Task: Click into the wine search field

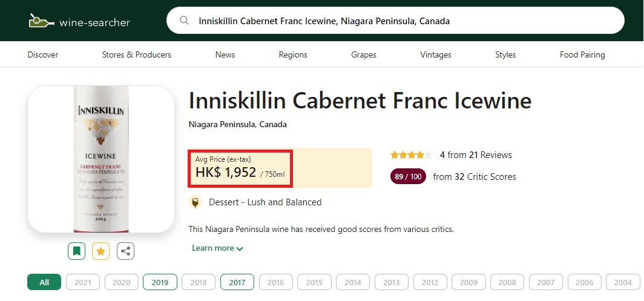Action: (399, 21)
